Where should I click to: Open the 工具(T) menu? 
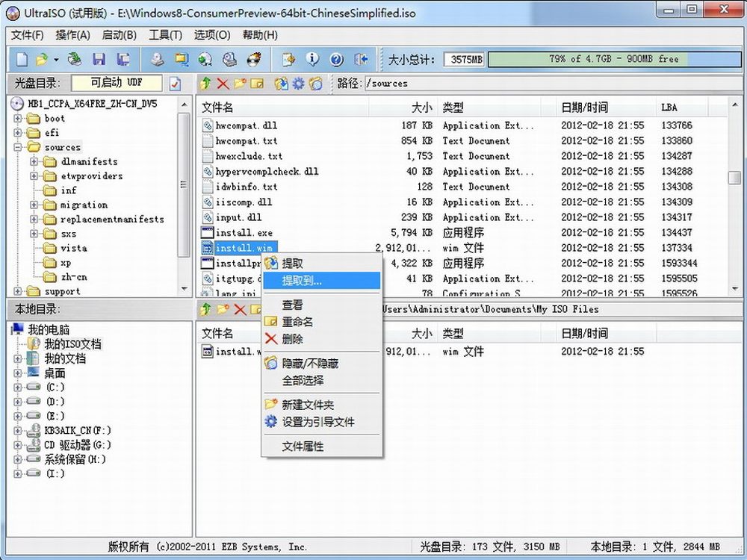click(x=165, y=35)
